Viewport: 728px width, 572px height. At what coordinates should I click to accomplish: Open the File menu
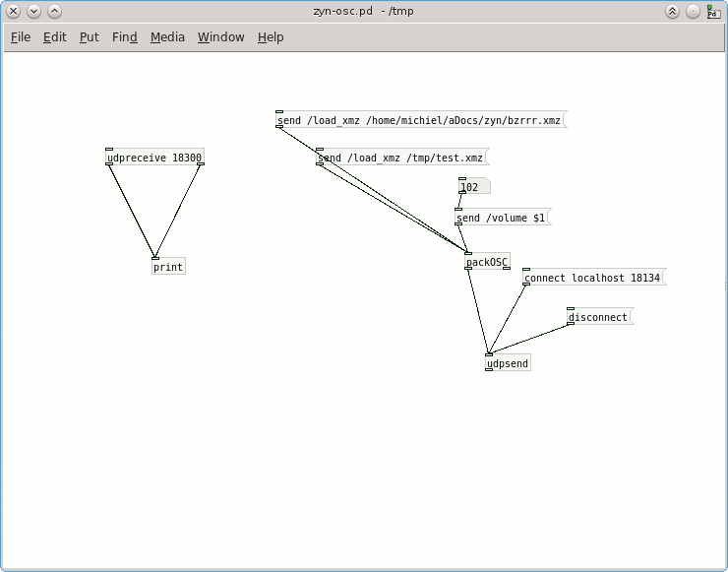(21, 37)
